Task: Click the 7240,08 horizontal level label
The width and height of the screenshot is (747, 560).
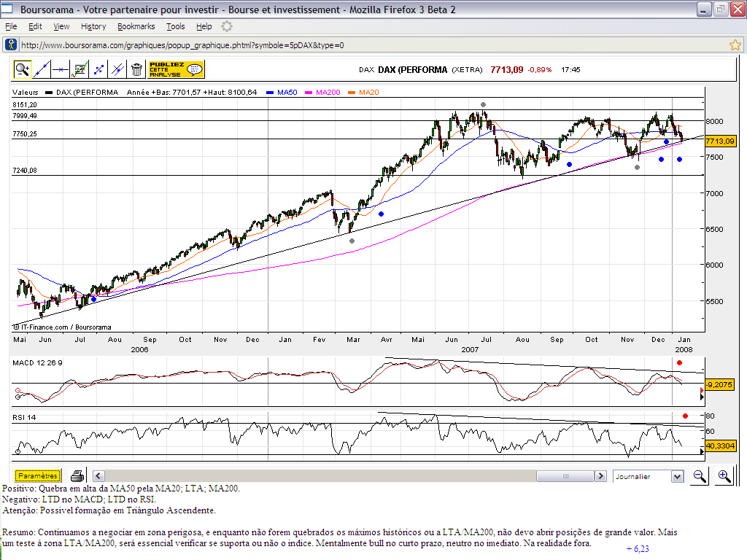Action: 25,171
